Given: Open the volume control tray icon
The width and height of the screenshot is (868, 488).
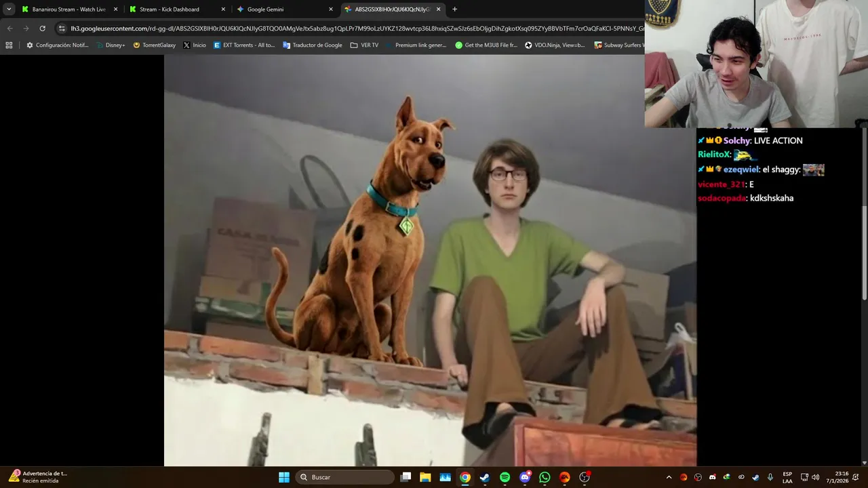Looking at the screenshot, I should coord(816,477).
